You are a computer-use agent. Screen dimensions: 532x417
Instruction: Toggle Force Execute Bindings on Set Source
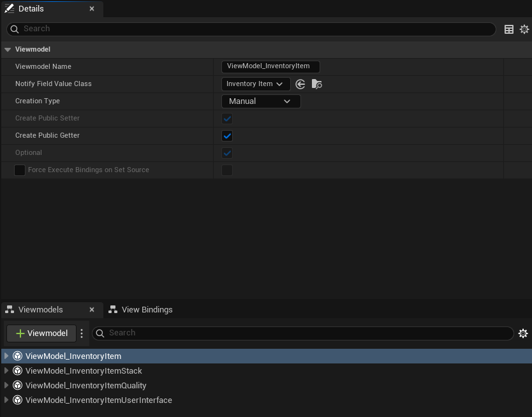tap(227, 170)
